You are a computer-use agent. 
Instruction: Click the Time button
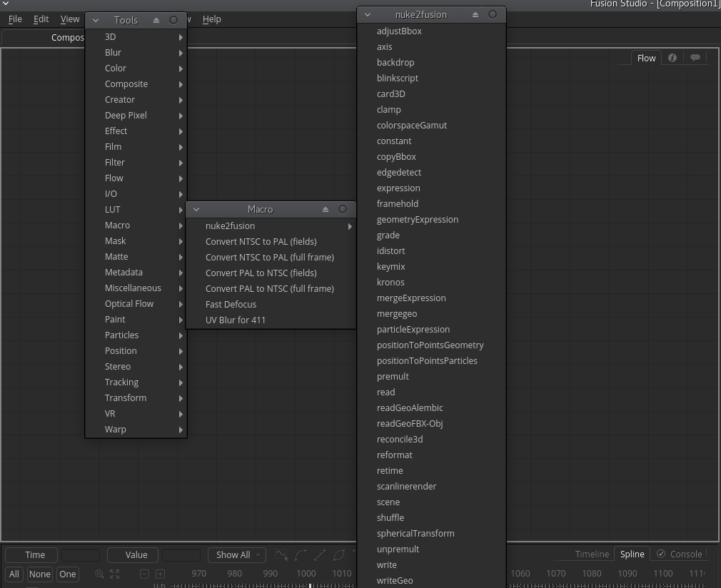[x=31, y=555]
